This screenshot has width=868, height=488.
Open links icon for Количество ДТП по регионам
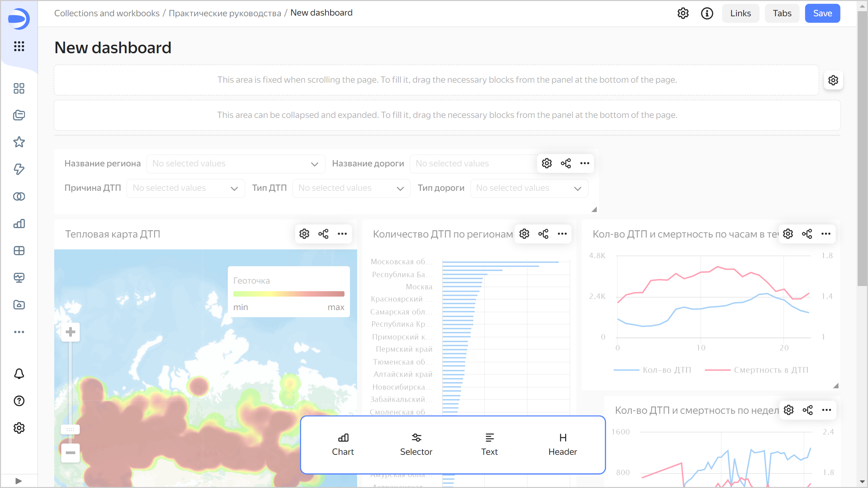[x=543, y=234]
